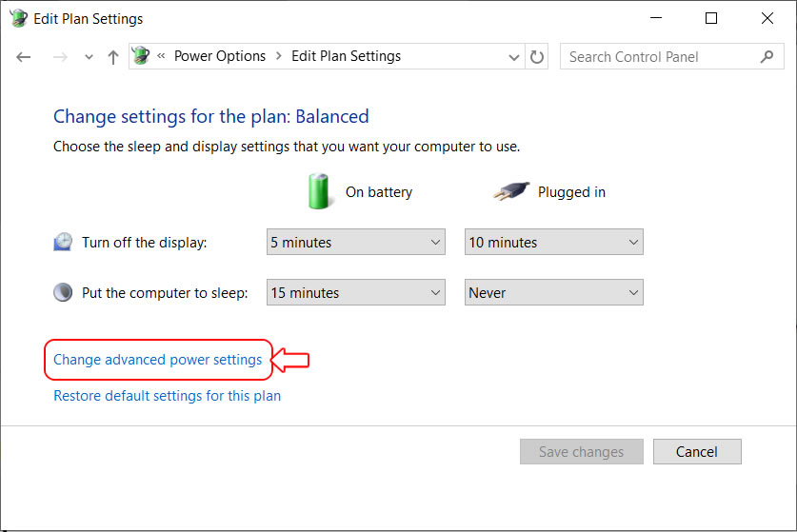Click the 'On battery' column label
Image resolution: width=797 pixels, height=532 pixels.
click(379, 192)
